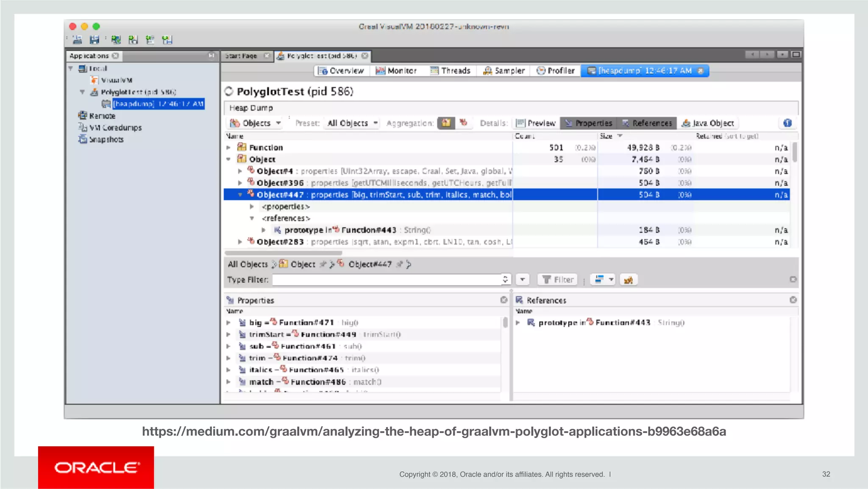Switch to Start Page tab
The height and width of the screenshot is (489, 868).
click(x=241, y=56)
